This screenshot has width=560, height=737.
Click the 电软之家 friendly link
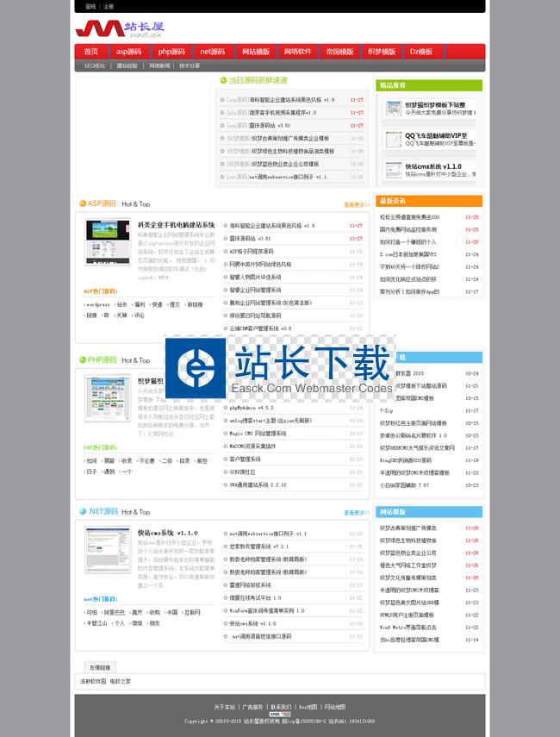tap(121, 681)
